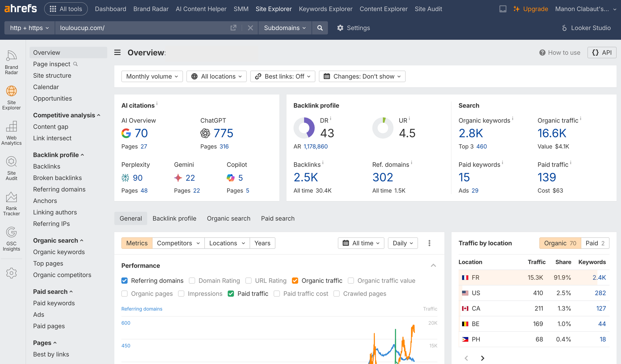
Task: Open Monthly volume dropdown
Action: click(x=152, y=76)
